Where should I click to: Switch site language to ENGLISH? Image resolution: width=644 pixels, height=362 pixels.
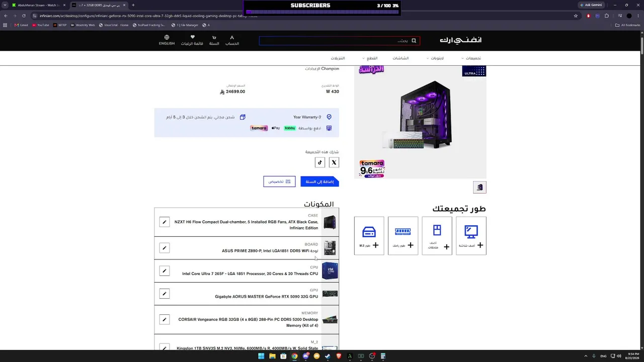coord(167,40)
